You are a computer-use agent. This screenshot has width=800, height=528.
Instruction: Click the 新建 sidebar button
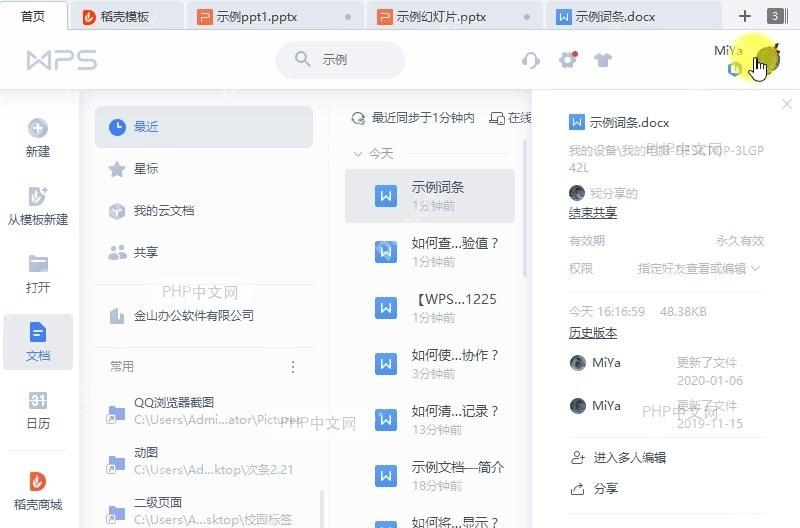pyautogui.click(x=38, y=138)
